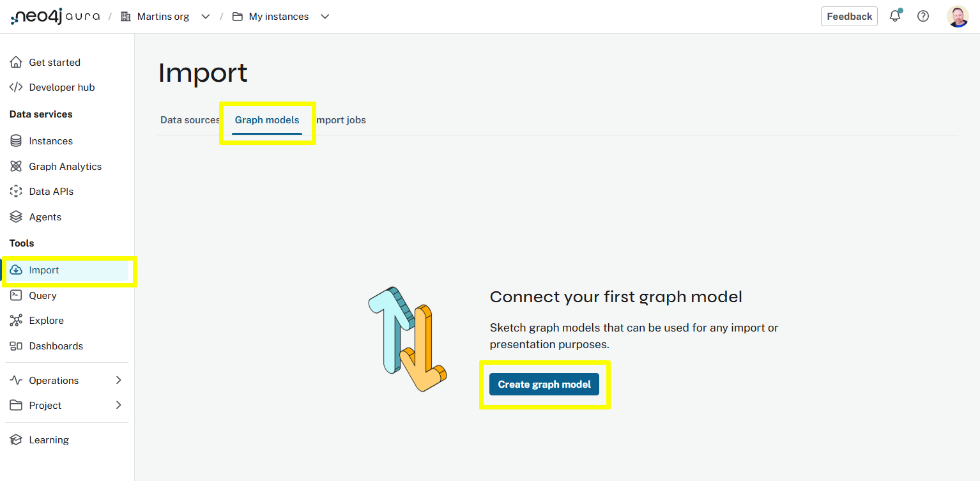Open the Explore tool

click(x=47, y=320)
